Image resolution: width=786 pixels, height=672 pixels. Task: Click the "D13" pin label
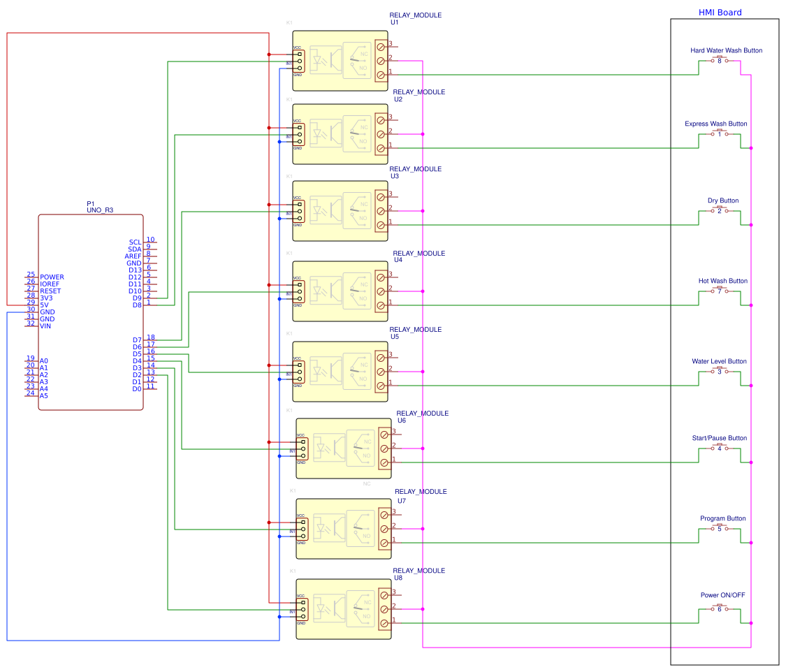click(135, 270)
